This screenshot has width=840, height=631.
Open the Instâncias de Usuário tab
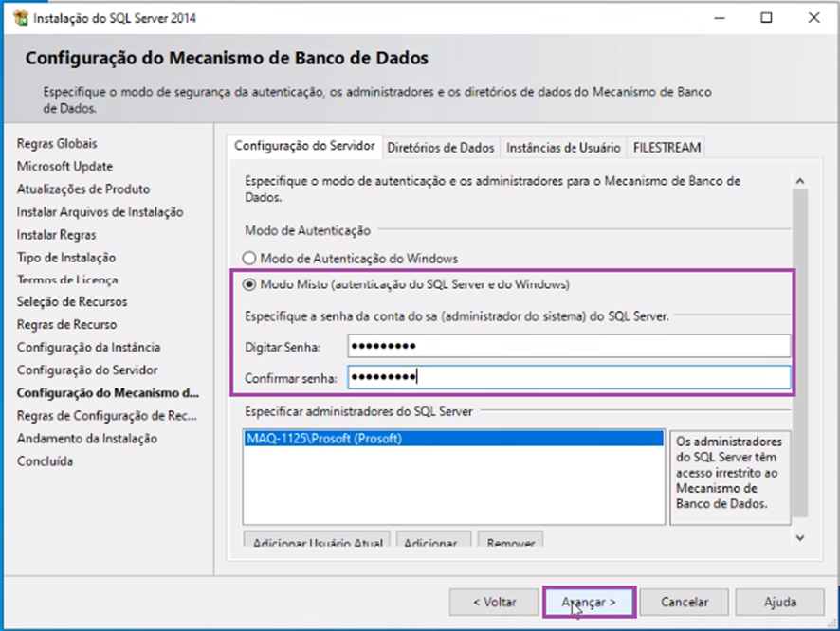click(563, 148)
